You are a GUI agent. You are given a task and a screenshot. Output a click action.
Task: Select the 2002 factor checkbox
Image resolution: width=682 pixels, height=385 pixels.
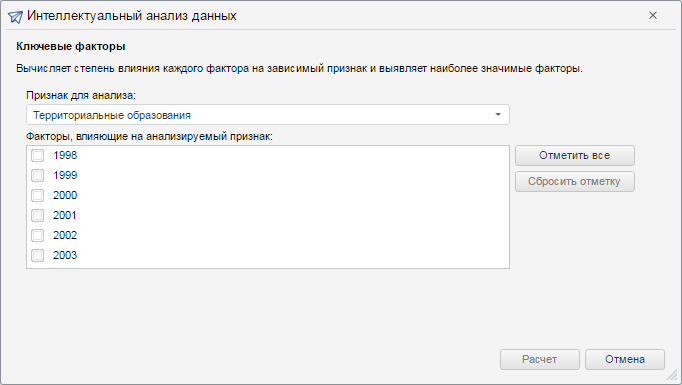[x=37, y=235]
